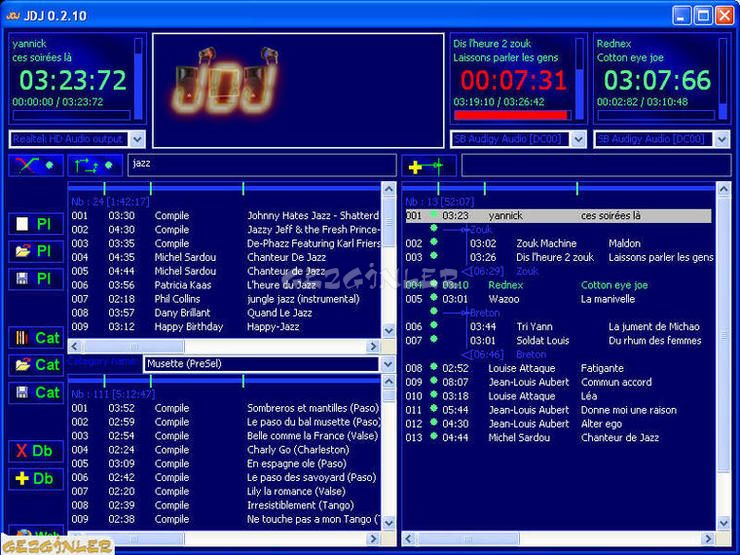Save playlist using the floppy Pl button

pos(35,279)
